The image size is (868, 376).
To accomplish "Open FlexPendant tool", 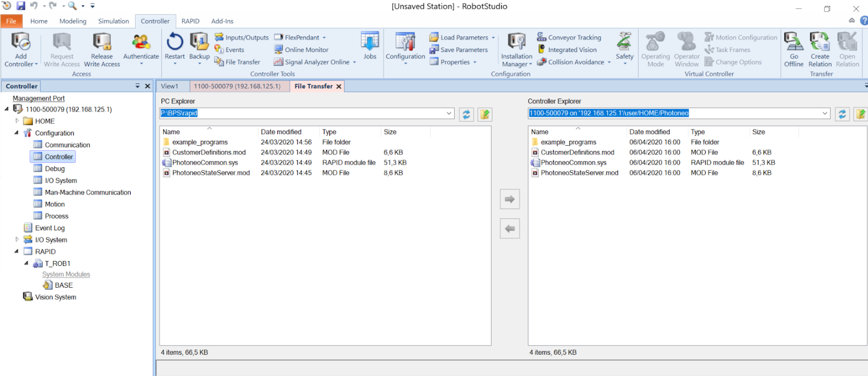I will point(300,37).
